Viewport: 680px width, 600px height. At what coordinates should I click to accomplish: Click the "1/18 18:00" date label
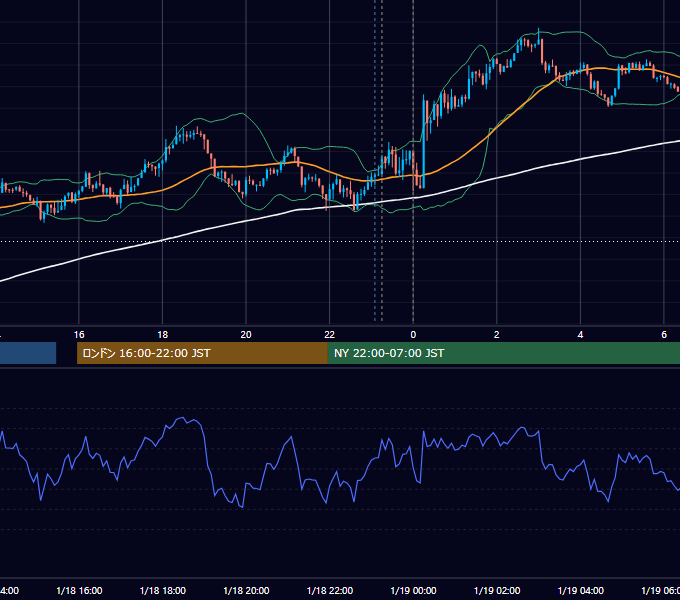163,590
